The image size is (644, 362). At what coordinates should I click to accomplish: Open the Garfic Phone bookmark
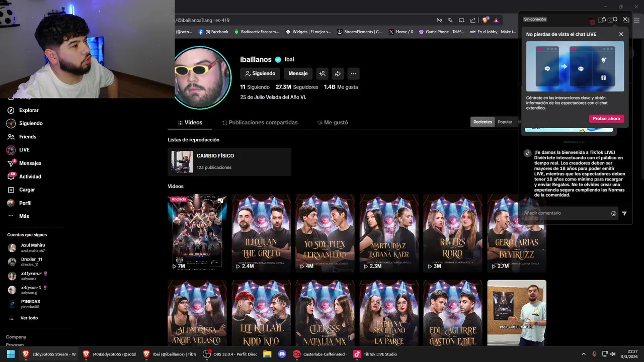pos(441,32)
